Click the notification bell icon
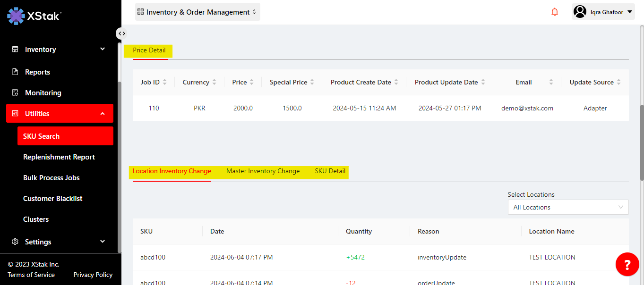The height and width of the screenshot is (285, 644). click(x=555, y=12)
